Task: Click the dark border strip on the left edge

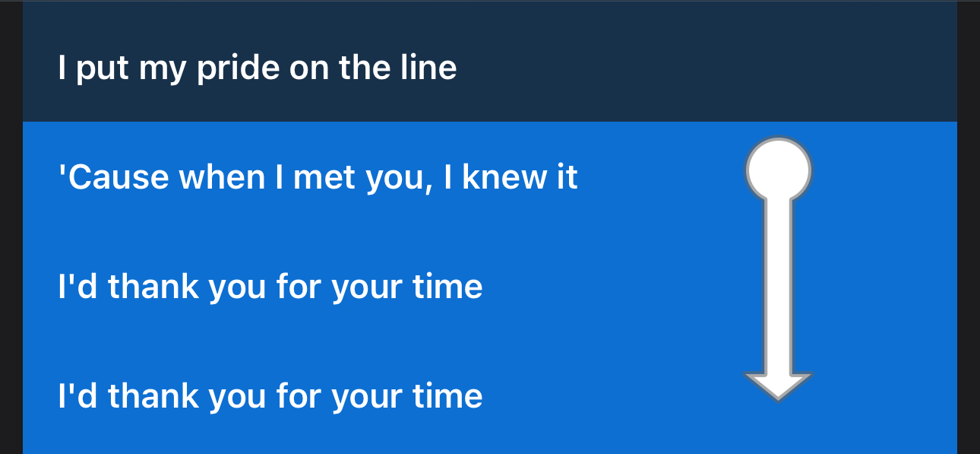Action: click(x=11, y=228)
